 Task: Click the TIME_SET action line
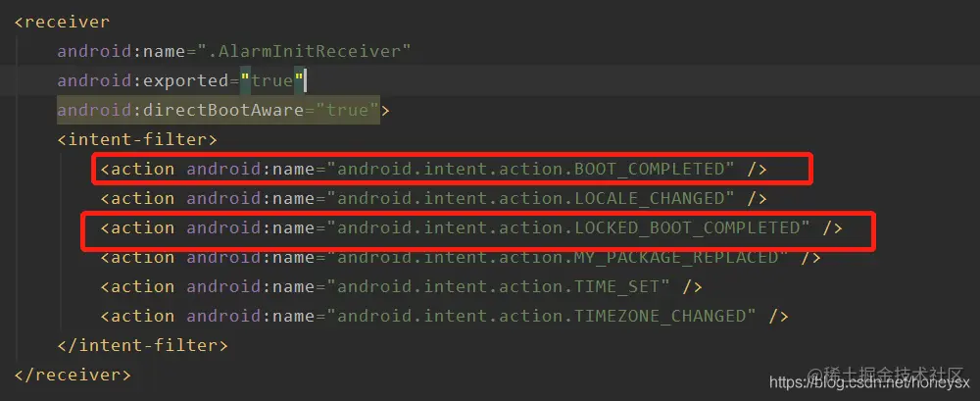click(x=401, y=286)
